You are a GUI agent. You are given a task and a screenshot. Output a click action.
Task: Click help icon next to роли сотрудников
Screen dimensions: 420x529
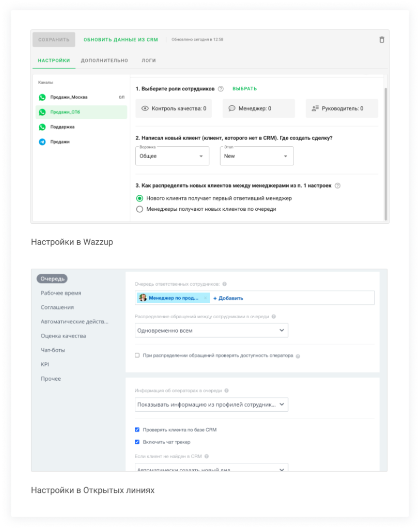(221, 89)
